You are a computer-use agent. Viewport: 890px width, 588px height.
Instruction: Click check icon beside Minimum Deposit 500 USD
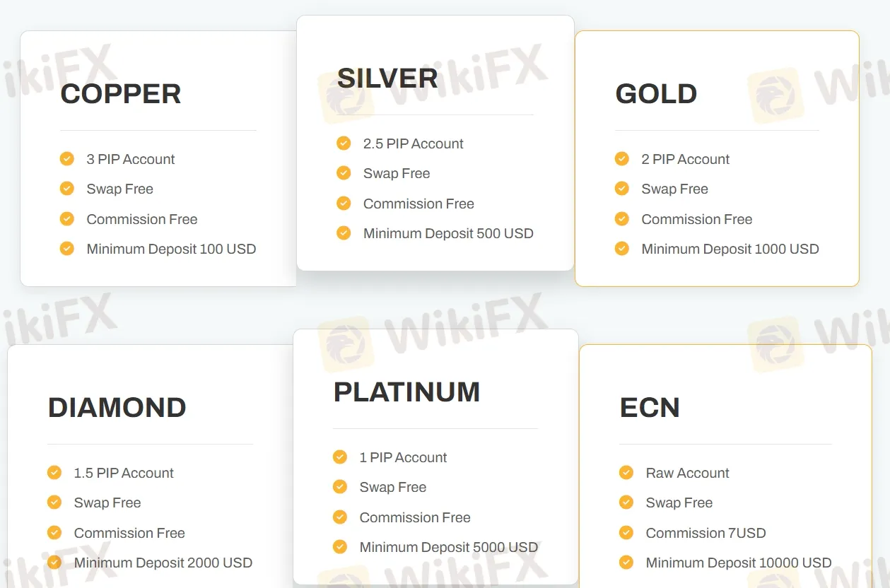(x=344, y=233)
